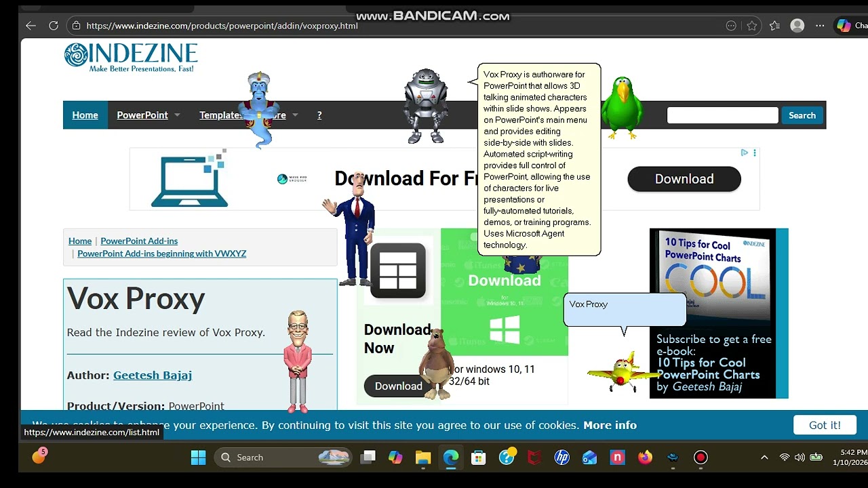Launch Firefox from the taskbar

(x=645, y=457)
